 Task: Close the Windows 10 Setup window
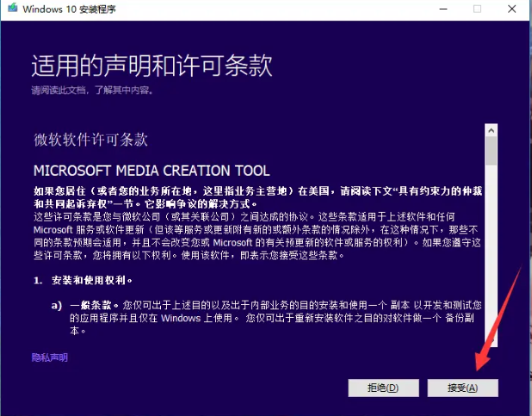(512, 9)
